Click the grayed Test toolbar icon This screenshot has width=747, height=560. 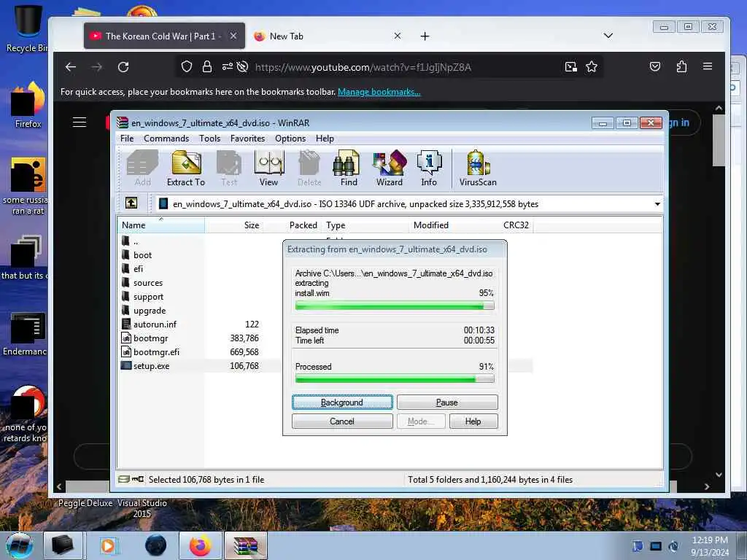click(x=228, y=168)
